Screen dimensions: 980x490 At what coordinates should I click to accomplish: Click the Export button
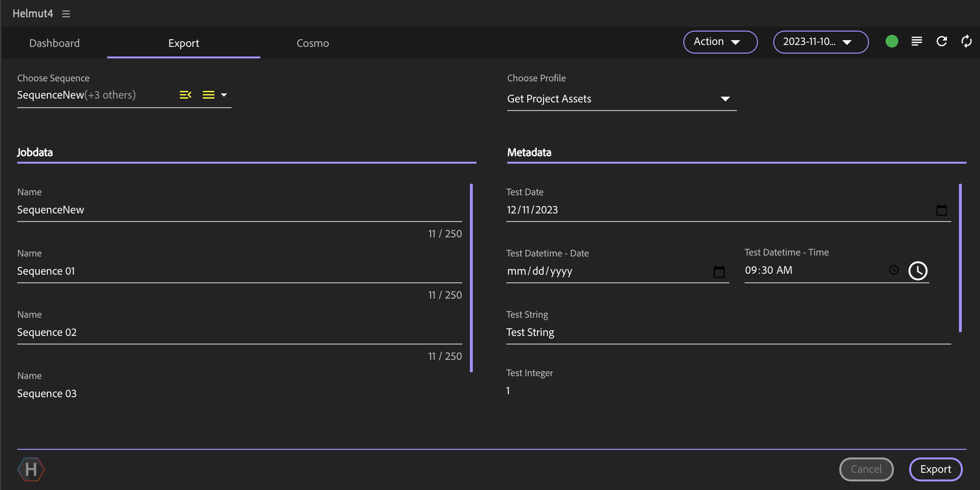tap(935, 469)
